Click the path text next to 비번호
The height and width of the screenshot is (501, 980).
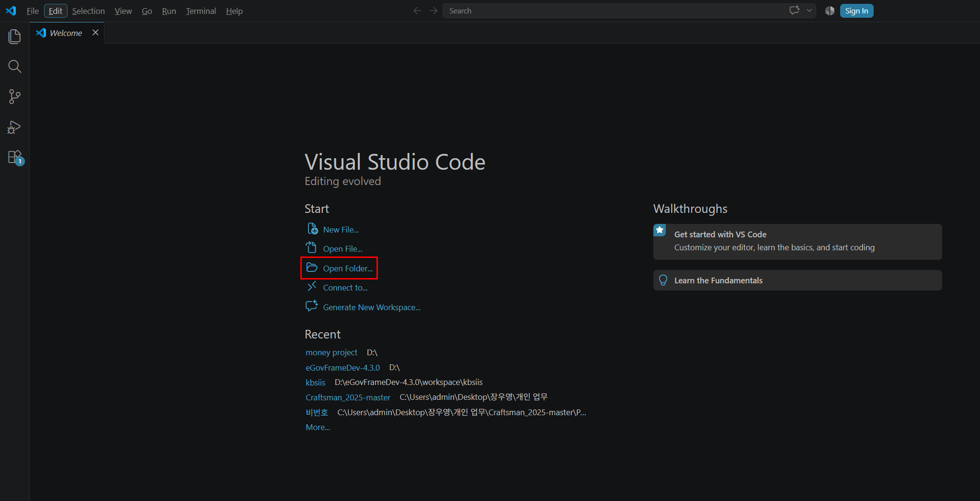click(x=462, y=412)
